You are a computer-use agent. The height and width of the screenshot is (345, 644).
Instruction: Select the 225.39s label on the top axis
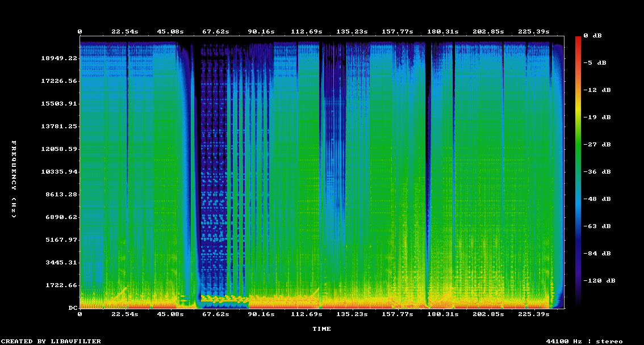535,32
